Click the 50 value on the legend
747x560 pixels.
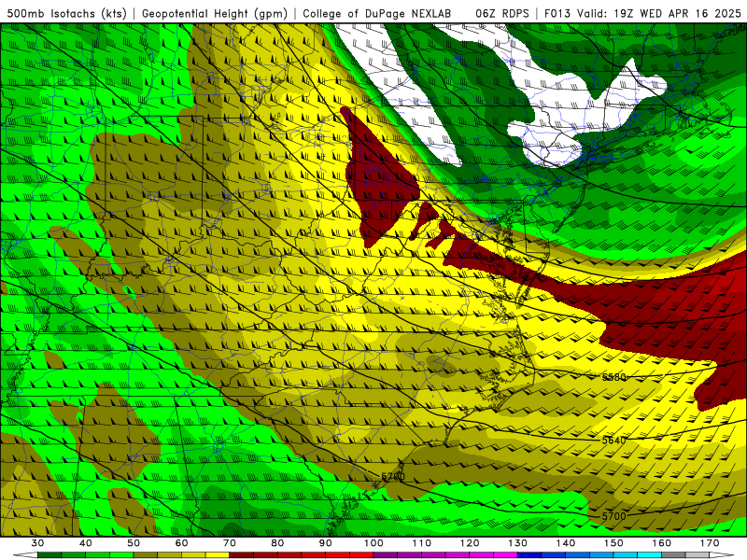[134, 543]
